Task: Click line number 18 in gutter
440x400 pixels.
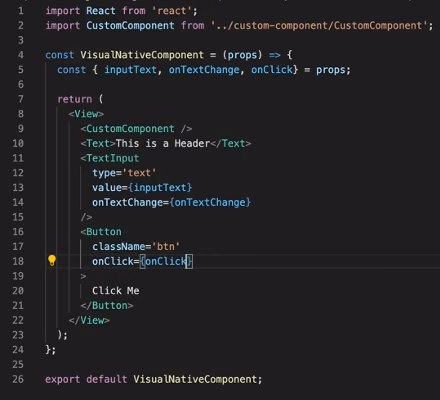Action: point(18,261)
